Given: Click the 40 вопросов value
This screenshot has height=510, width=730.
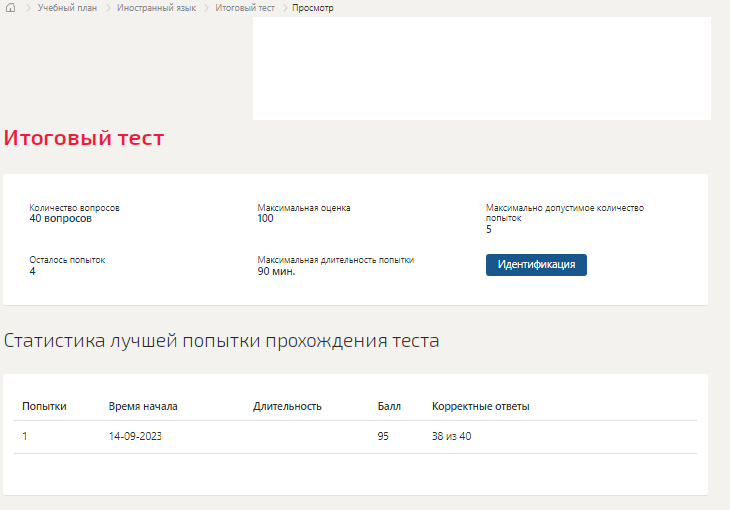Looking at the screenshot, I should point(61,218).
